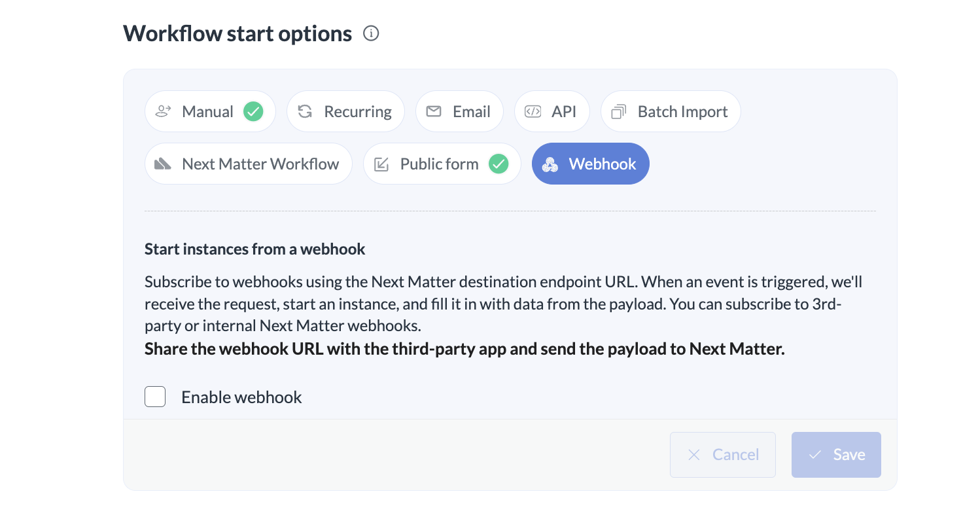Click the edit form icon on Public form

[x=381, y=164]
